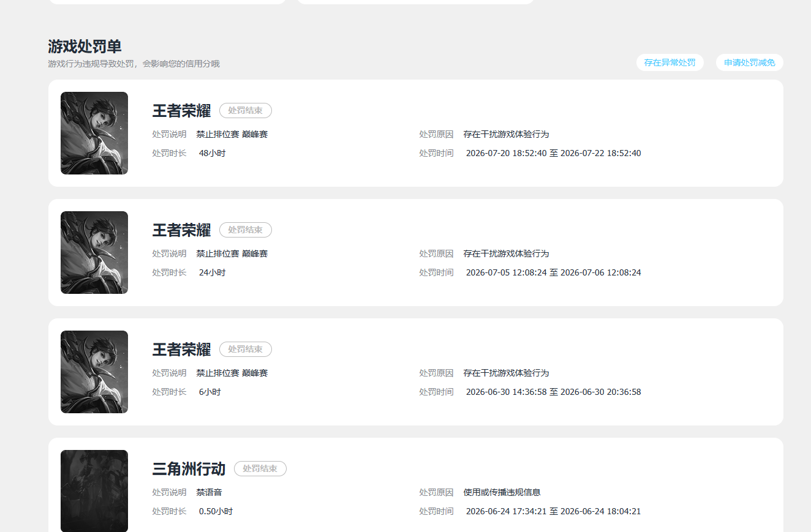Click 处罚原因 label in the 三角洲行动 card
Screen dimensions: 811x532
[x=437, y=492]
